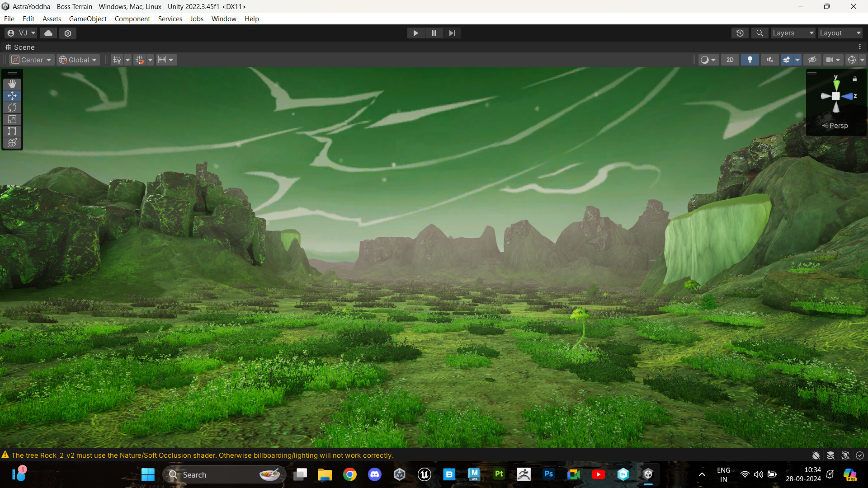Click the activity check-mark status icon
868x488 pixels.
[860, 455]
